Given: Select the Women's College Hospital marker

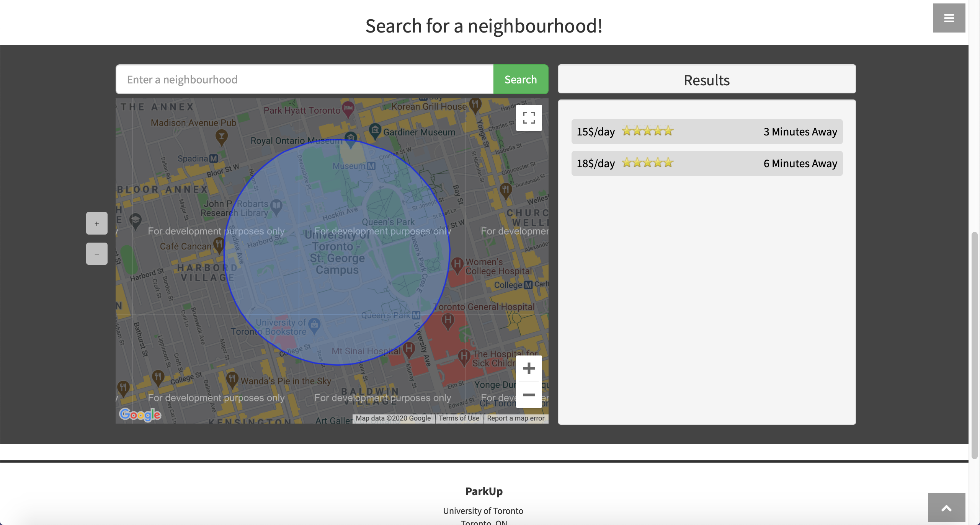Looking at the screenshot, I should pos(457,265).
